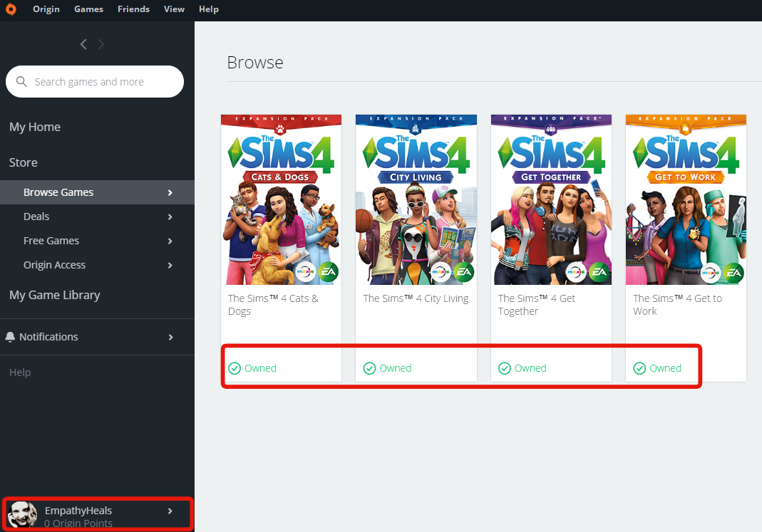Click the Origin logo icon
Screen dimensions: 762x532
tap(11, 9)
